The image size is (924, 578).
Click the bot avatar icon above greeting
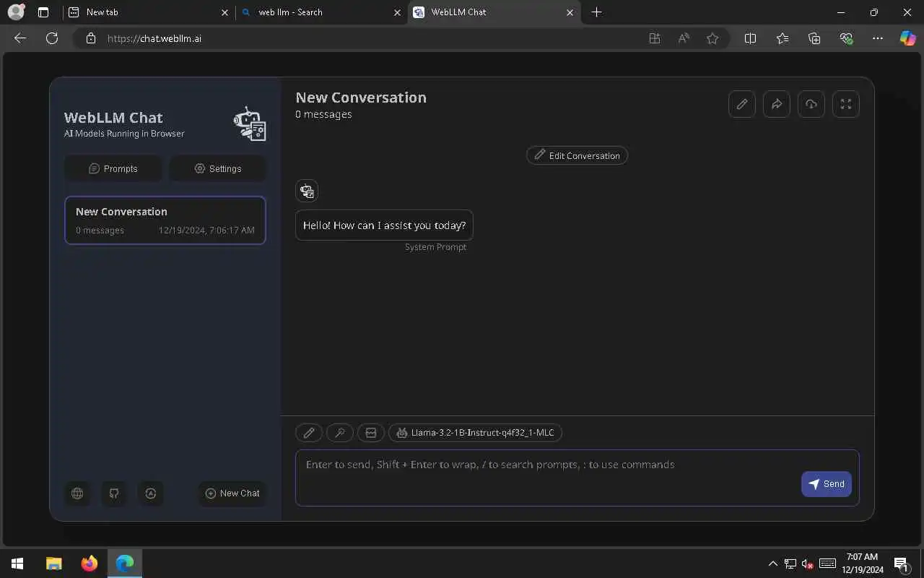point(307,191)
